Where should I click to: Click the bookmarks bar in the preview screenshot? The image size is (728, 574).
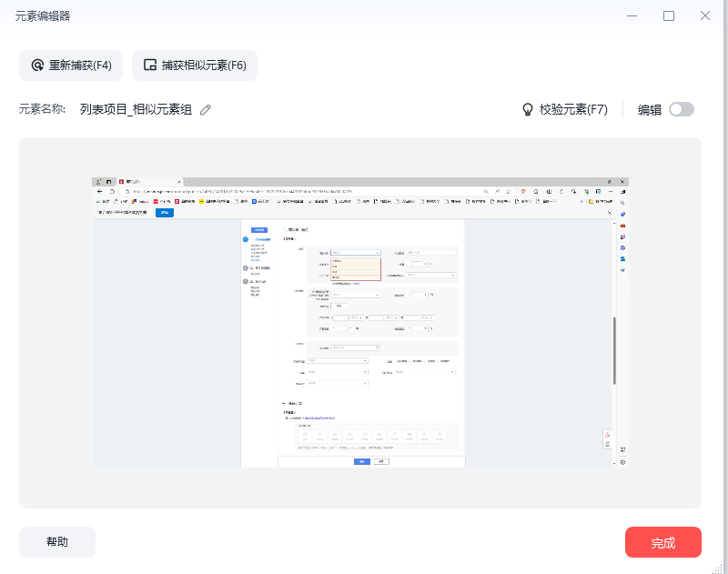point(346,201)
